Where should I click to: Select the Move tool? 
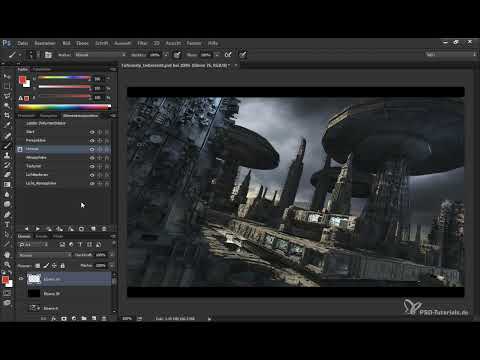point(7,76)
